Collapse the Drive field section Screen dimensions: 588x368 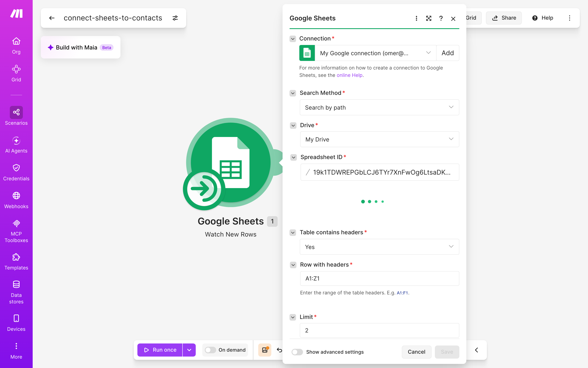[293, 125]
